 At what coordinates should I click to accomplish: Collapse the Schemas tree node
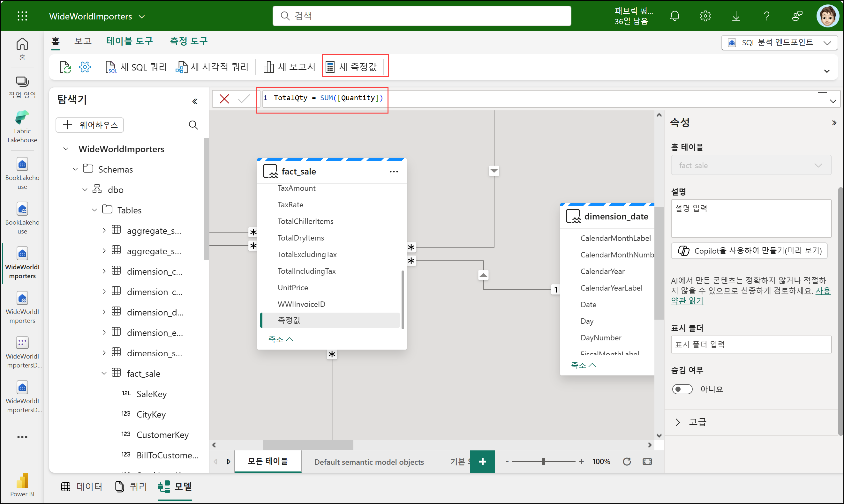pos(75,169)
